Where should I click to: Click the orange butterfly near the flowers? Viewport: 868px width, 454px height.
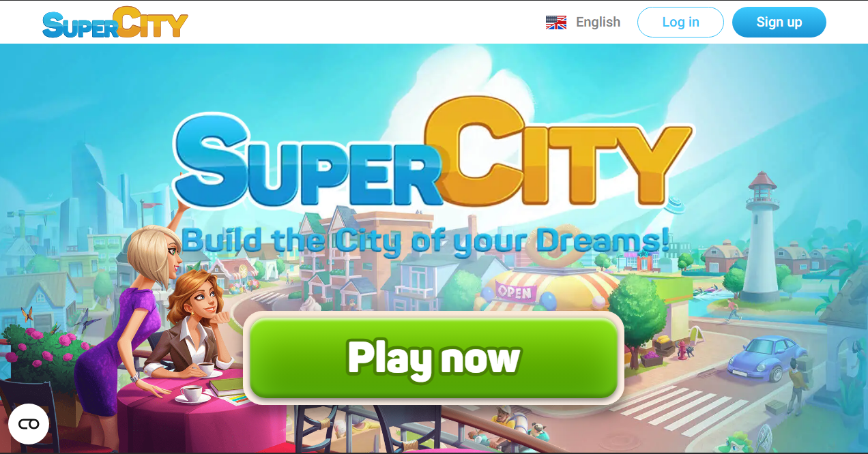coord(27,315)
